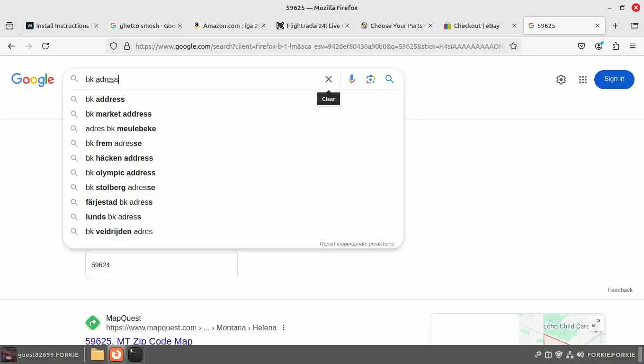Switch to ghetto smosh Google tab
Image resolution: width=644 pixels, height=364 pixels.
146,26
